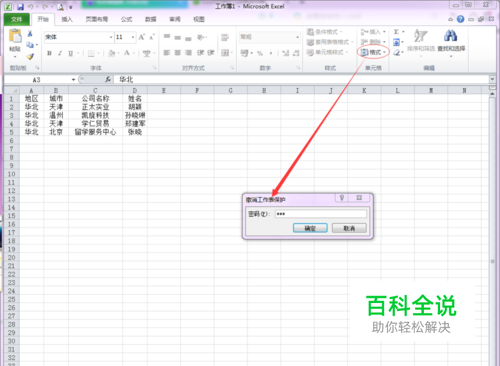
Task: Apply Comma style format
Action: [271, 53]
